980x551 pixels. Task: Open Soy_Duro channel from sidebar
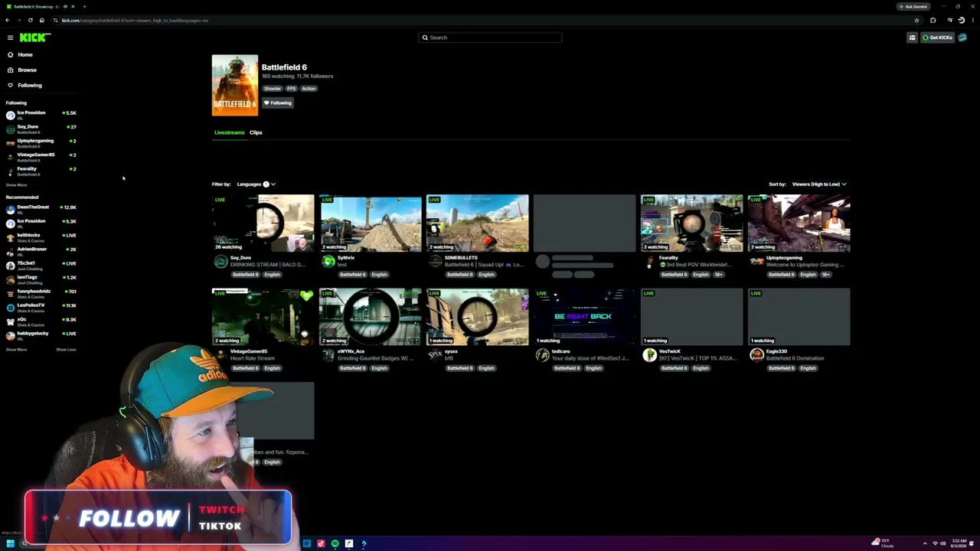41,128
